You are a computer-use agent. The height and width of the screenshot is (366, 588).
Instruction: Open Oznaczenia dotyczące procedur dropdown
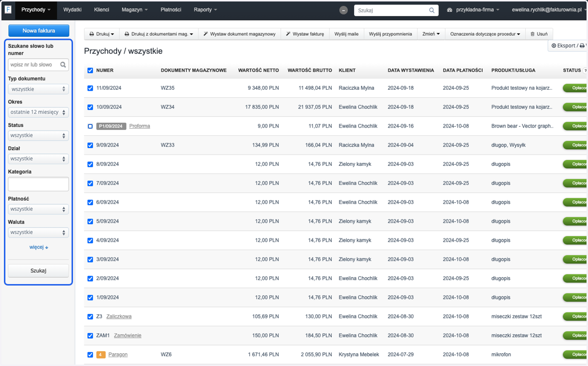pos(485,34)
